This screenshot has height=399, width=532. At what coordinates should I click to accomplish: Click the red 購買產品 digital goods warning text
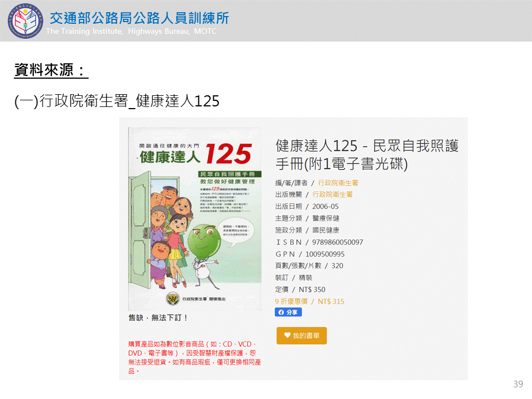coord(195,357)
